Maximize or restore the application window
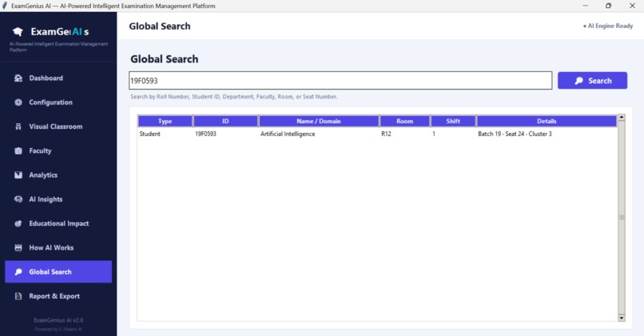This screenshot has width=644, height=336. coord(609,6)
